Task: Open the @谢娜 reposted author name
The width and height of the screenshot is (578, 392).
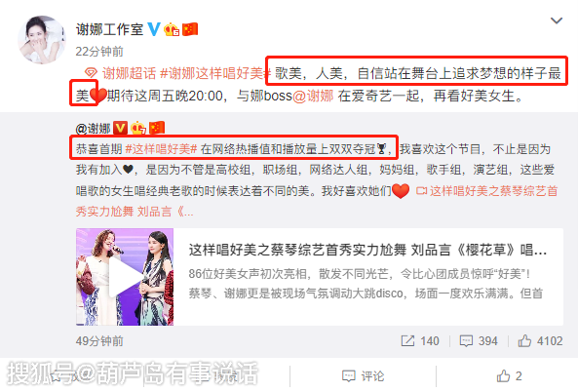Action: [94, 129]
